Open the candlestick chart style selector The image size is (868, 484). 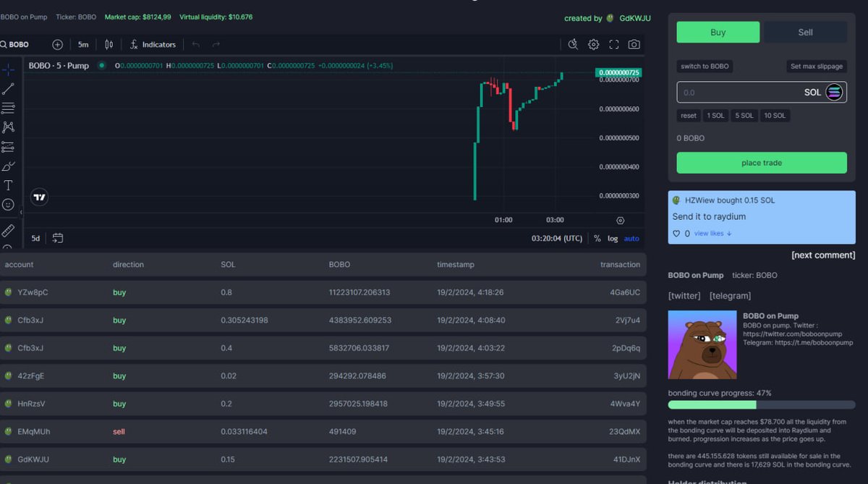point(109,44)
